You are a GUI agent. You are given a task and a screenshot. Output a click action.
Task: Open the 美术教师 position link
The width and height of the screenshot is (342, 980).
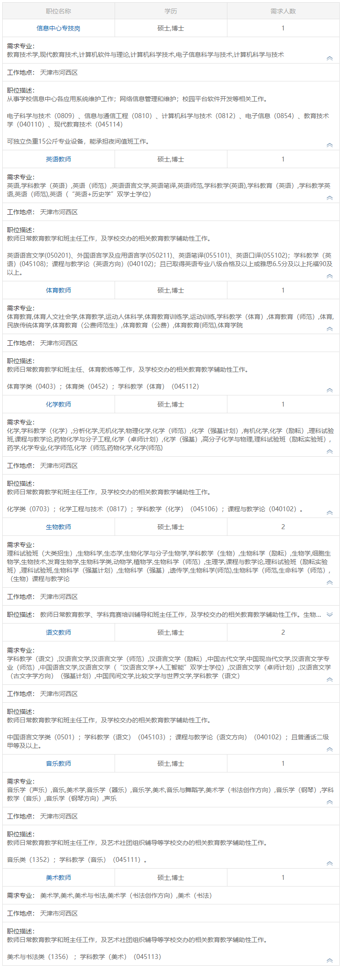click(58, 878)
